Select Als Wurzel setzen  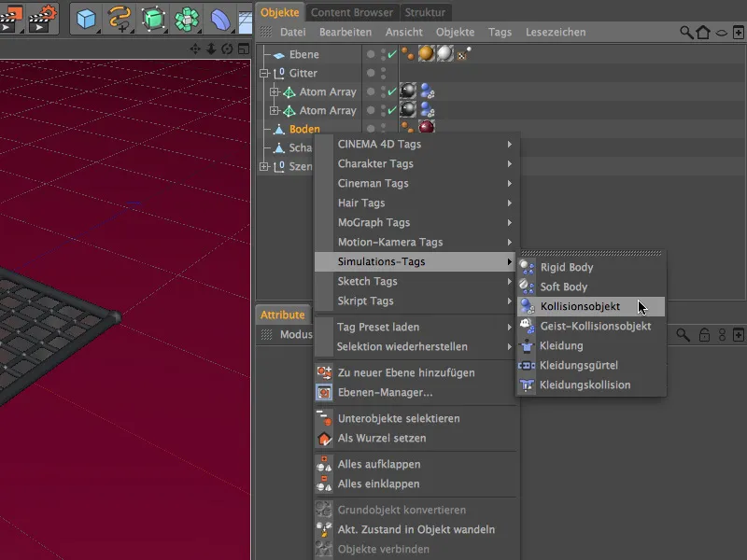tap(416, 438)
